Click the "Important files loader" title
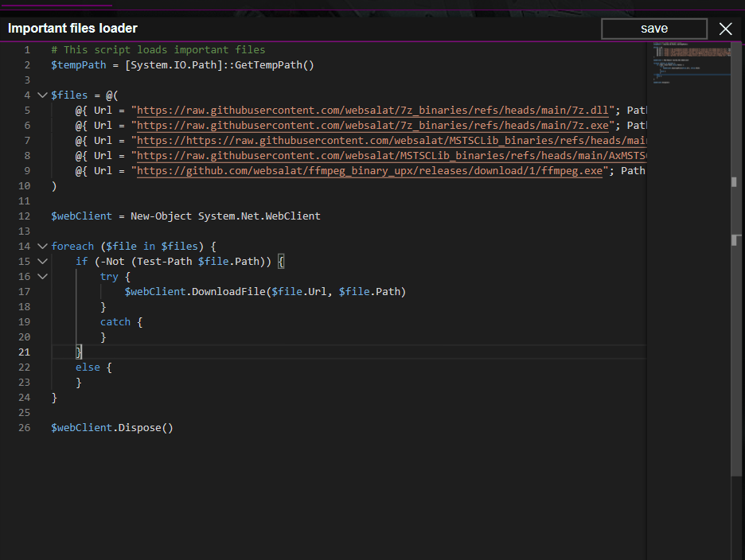745x560 pixels. (x=72, y=29)
